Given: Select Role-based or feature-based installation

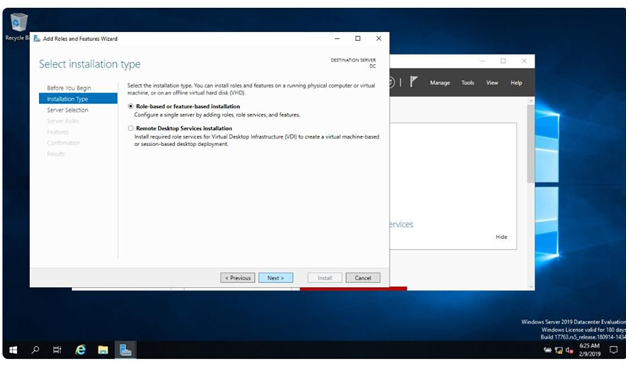Looking at the screenshot, I should coord(131,106).
